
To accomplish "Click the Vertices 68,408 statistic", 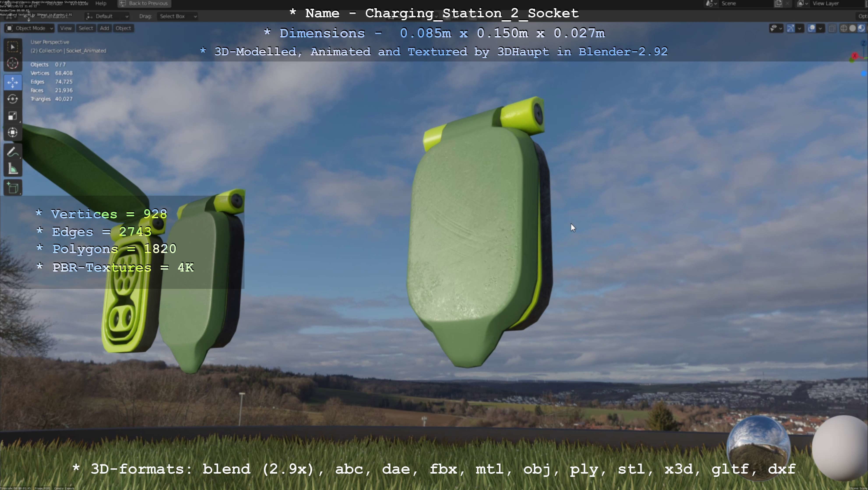I will 51,73.
